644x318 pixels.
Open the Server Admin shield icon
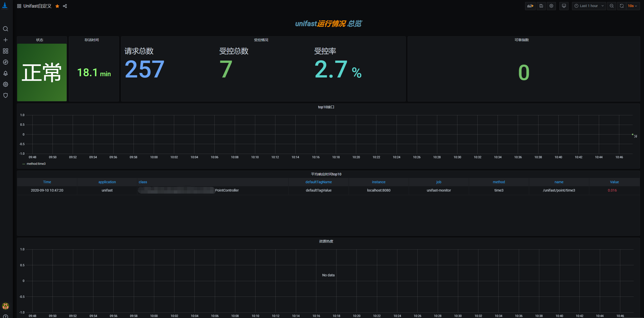6,95
